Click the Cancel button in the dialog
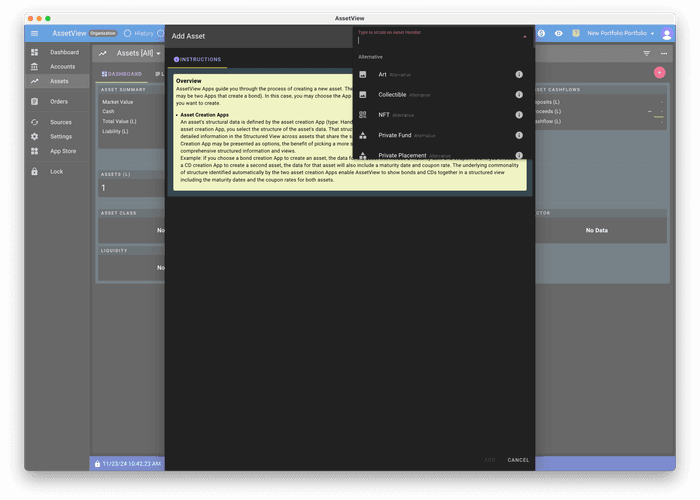 [x=518, y=460]
